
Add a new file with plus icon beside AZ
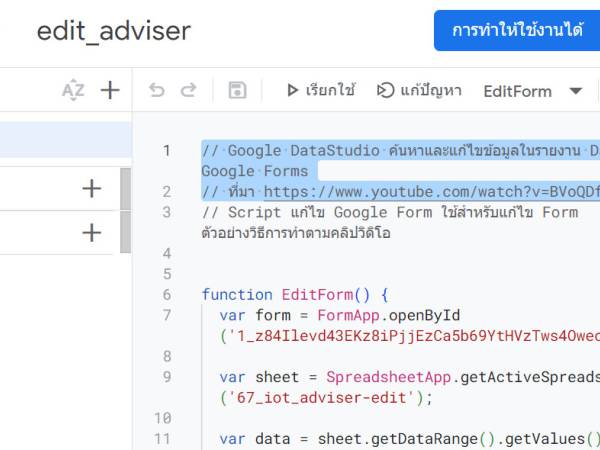(110, 90)
